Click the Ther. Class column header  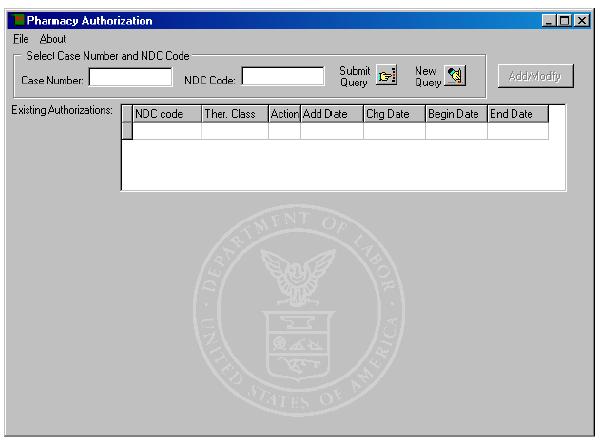coord(234,114)
